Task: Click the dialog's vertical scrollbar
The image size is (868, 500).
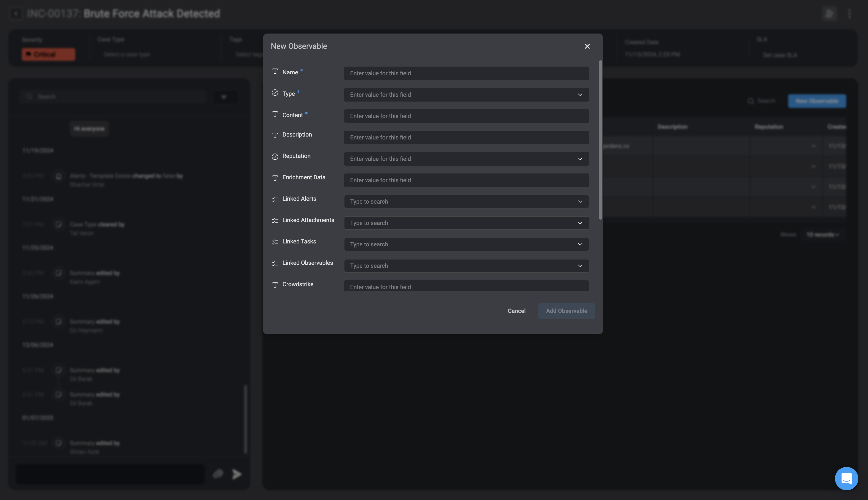Action: point(600,140)
